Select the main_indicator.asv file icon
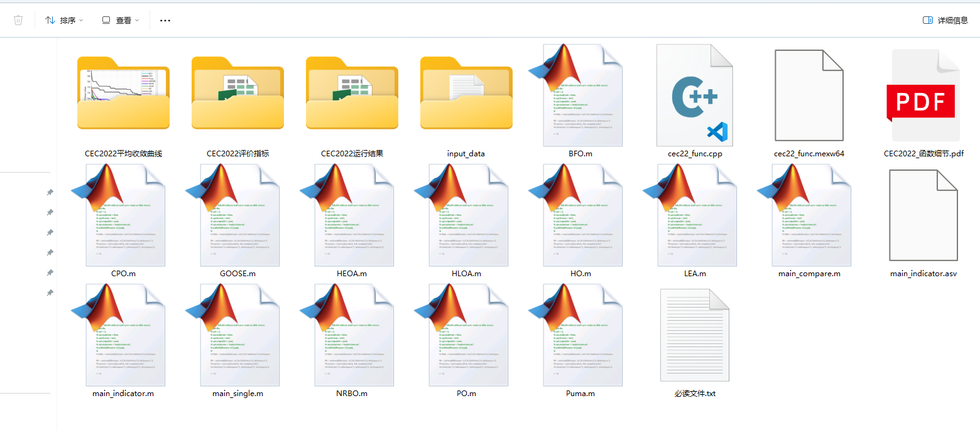Screen dimensions: 980x430 (923, 215)
